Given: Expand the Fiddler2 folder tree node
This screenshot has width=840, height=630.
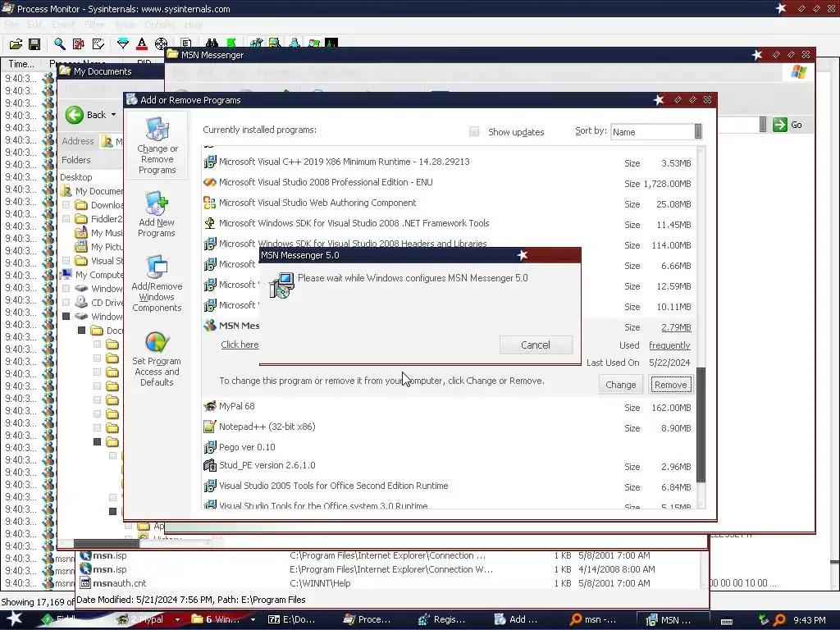Looking at the screenshot, I should [66, 218].
